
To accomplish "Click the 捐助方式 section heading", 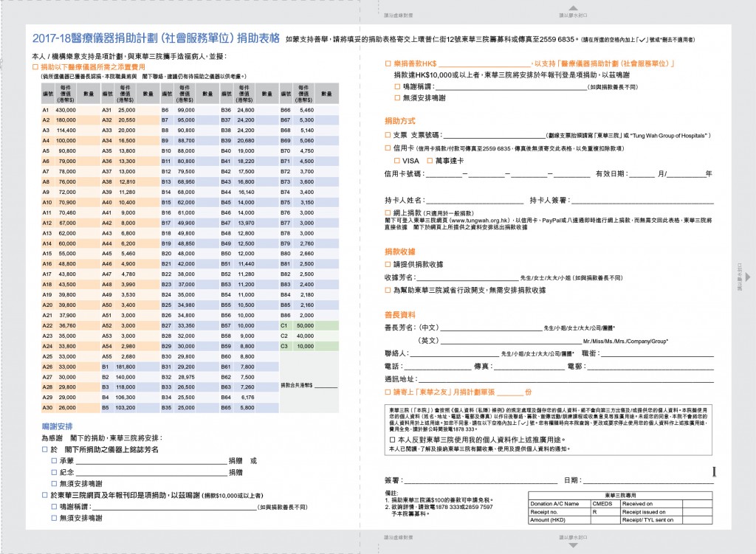I will point(399,121).
